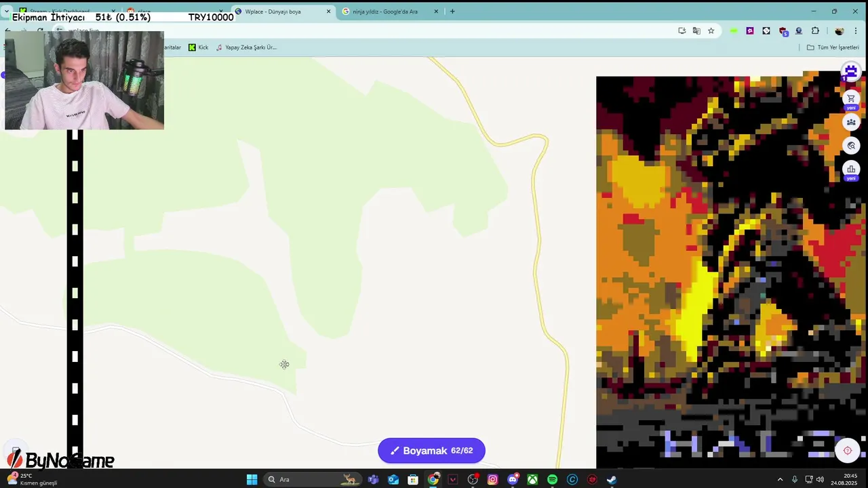Viewport: 868px width, 488px height.
Task: Open the Kick bookmark
Action: tap(198, 47)
